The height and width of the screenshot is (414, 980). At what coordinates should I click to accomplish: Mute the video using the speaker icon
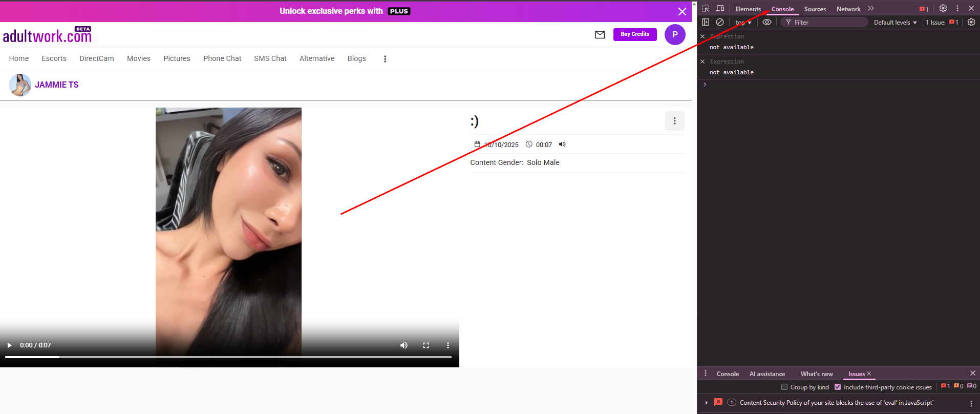pyautogui.click(x=403, y=345)
